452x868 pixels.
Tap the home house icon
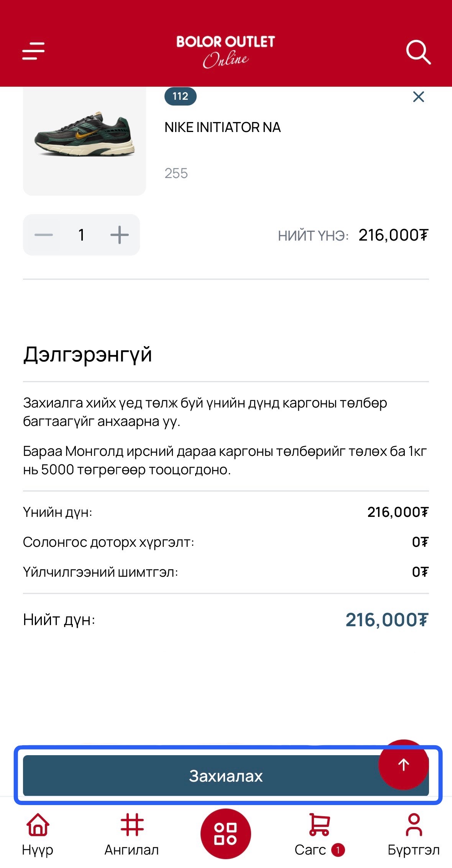(x=38, y=825)
